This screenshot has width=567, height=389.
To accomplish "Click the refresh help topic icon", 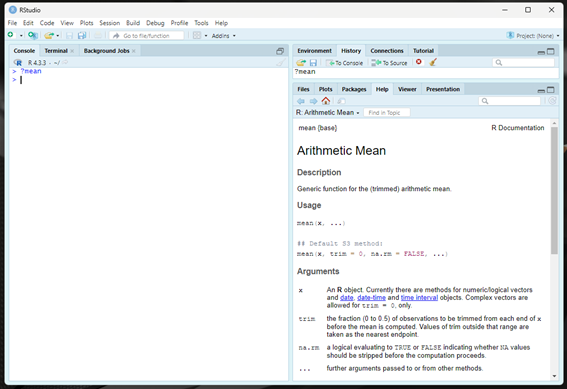I will pos(552,101).
